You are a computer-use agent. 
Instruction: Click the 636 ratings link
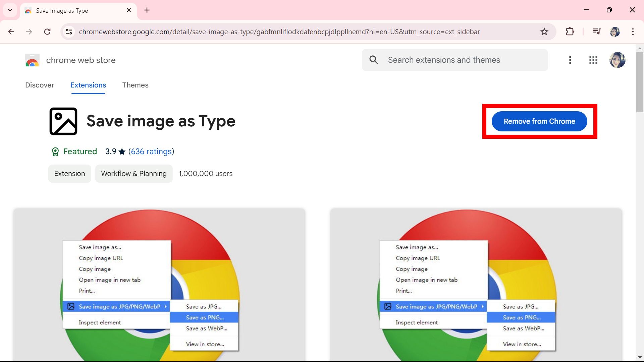[150, 152]
